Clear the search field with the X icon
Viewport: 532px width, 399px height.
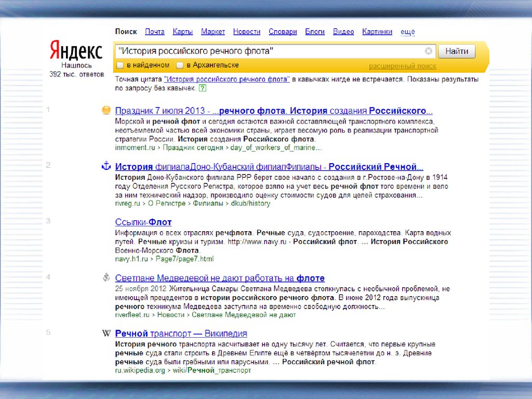(x=429, y=51)
